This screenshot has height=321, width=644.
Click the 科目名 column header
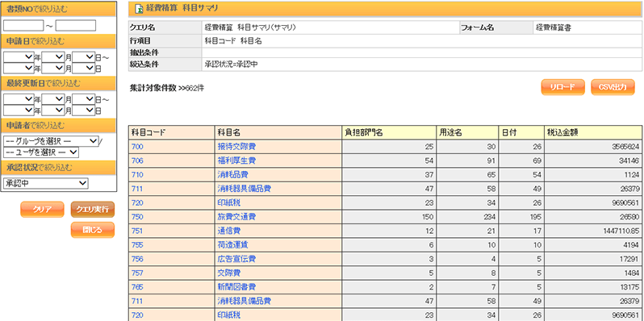[278, 132]
